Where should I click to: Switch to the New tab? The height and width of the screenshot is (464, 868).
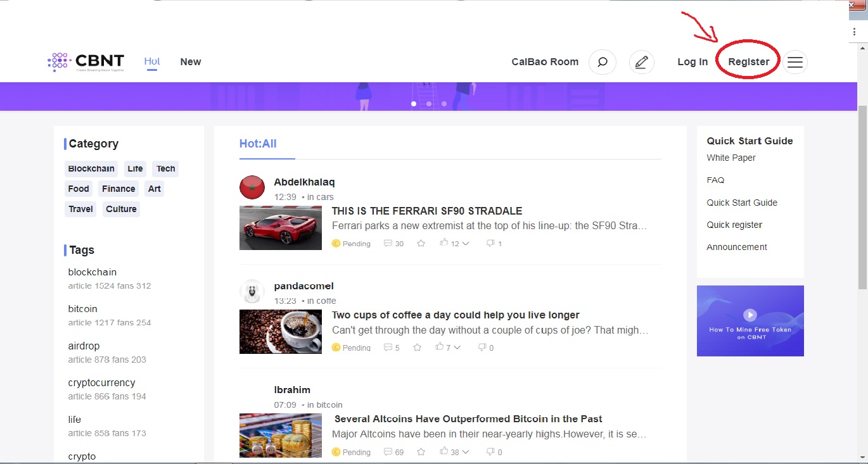pyautogui.click(x=190, y=61)
